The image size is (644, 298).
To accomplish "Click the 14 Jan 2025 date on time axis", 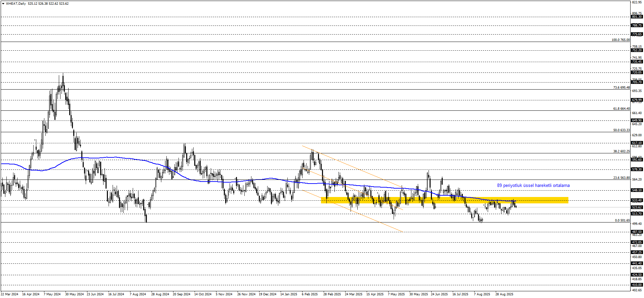I will click(x=289, y=294).
